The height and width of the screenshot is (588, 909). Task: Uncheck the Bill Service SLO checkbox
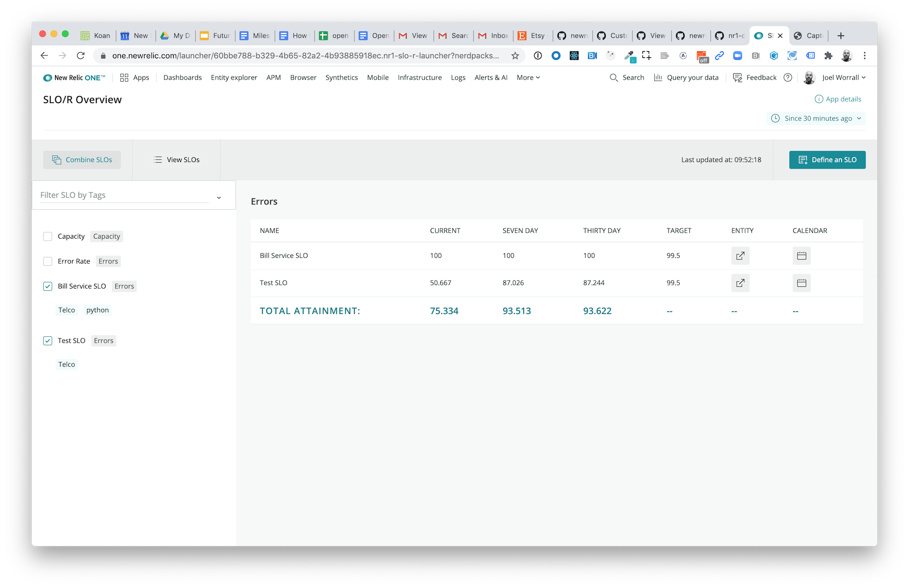48,286
